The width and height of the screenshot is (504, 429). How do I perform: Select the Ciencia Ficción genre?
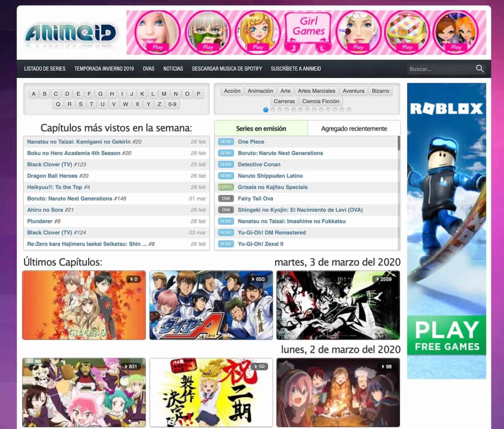coord(321,101)
